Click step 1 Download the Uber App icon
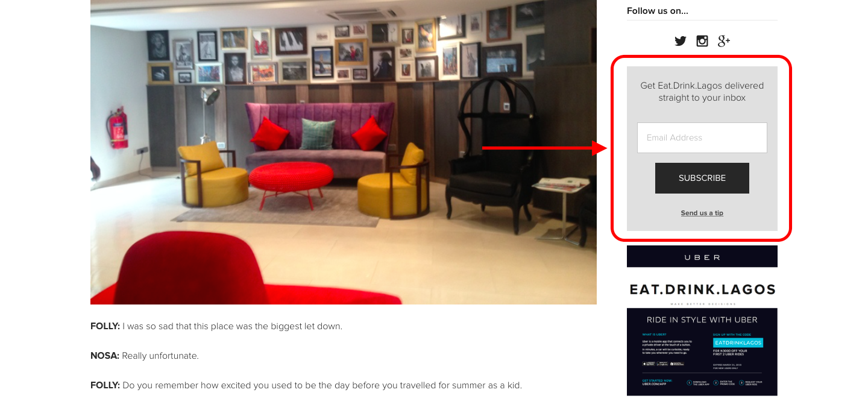This screenshot has width=868, height=407. [689, 382]
